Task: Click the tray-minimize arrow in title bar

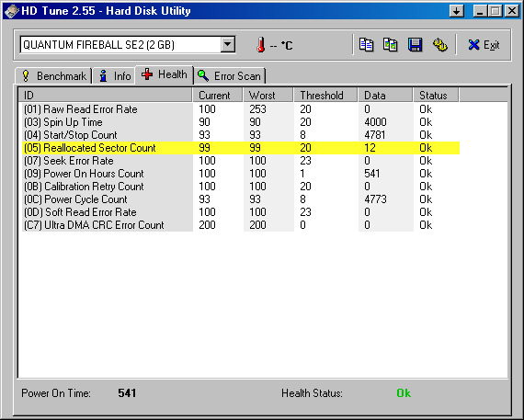Action: [x=457, y=11]
